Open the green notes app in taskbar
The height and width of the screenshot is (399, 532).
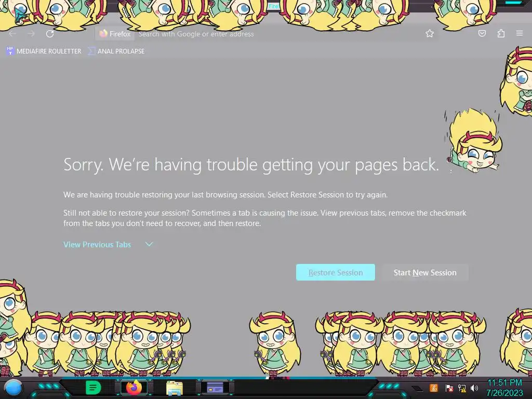93,388
